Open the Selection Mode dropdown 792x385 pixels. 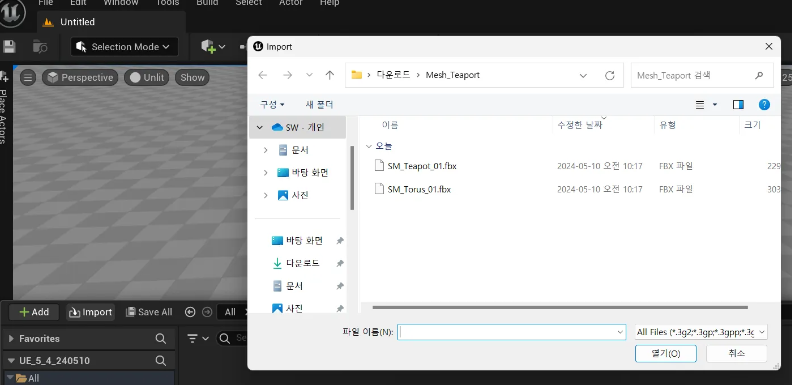[124, 47]
